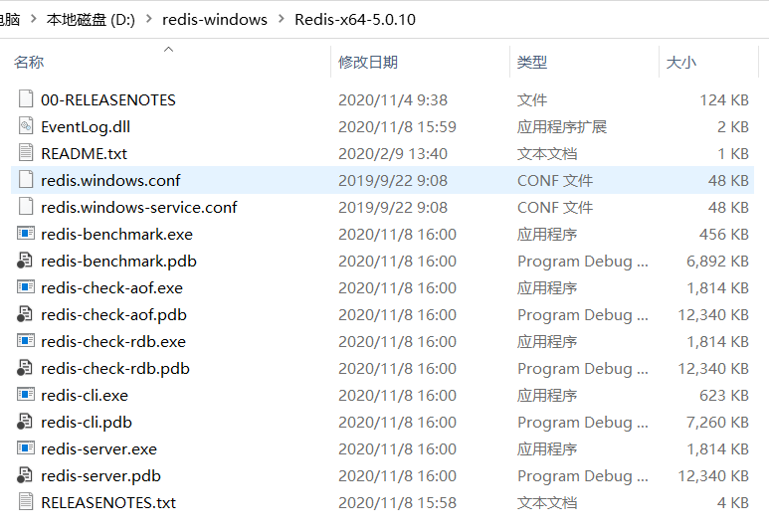
Task: Expand the chevron after redis-windows
Action: (281, 19)
